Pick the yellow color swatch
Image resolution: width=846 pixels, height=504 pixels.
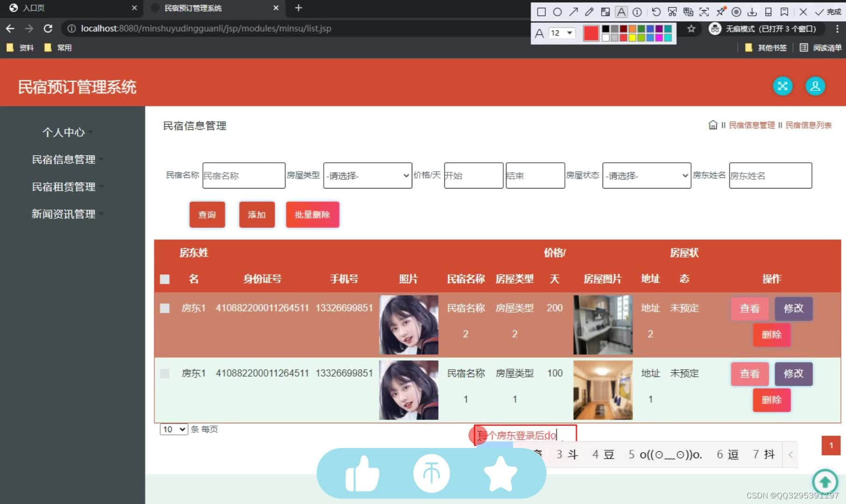[632, 38]
